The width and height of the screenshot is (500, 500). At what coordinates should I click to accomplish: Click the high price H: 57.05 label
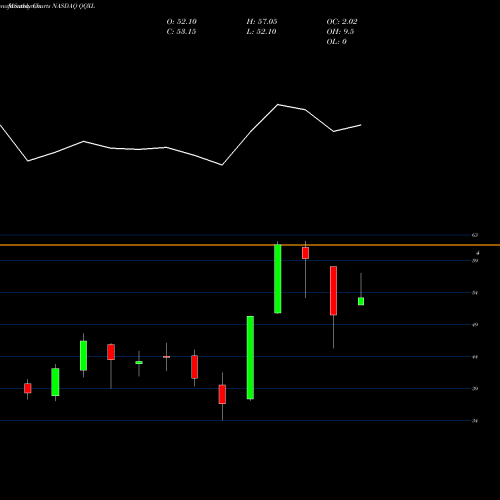(x=262, y=21)
